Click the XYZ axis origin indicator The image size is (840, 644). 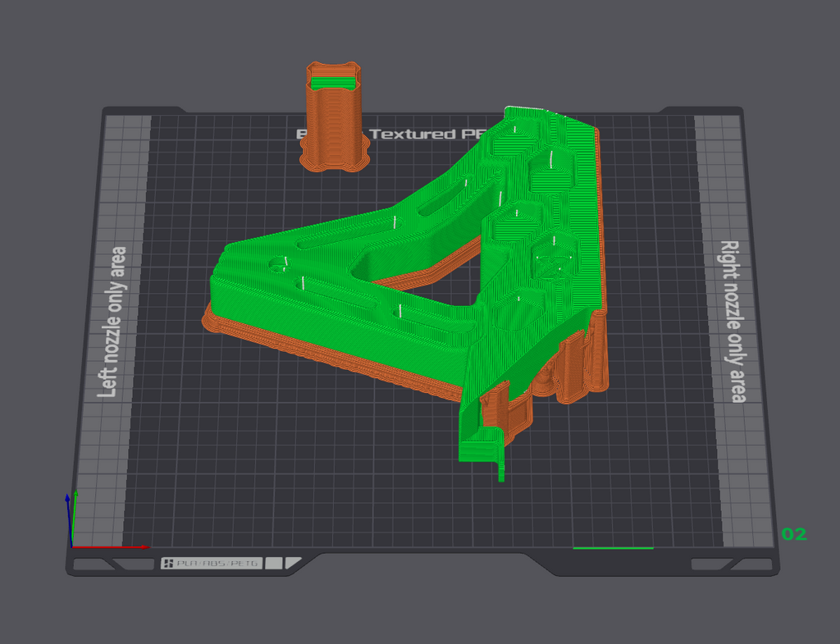[72, 546]
